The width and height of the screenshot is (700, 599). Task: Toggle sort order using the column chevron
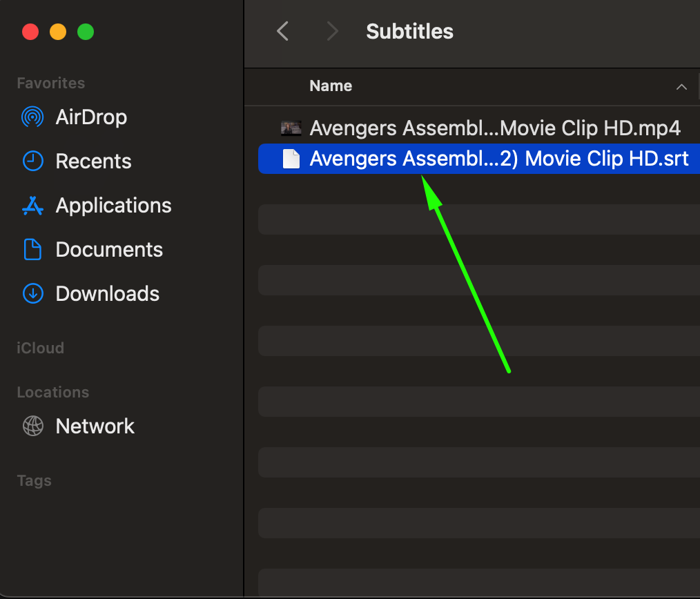coord(681,87)
